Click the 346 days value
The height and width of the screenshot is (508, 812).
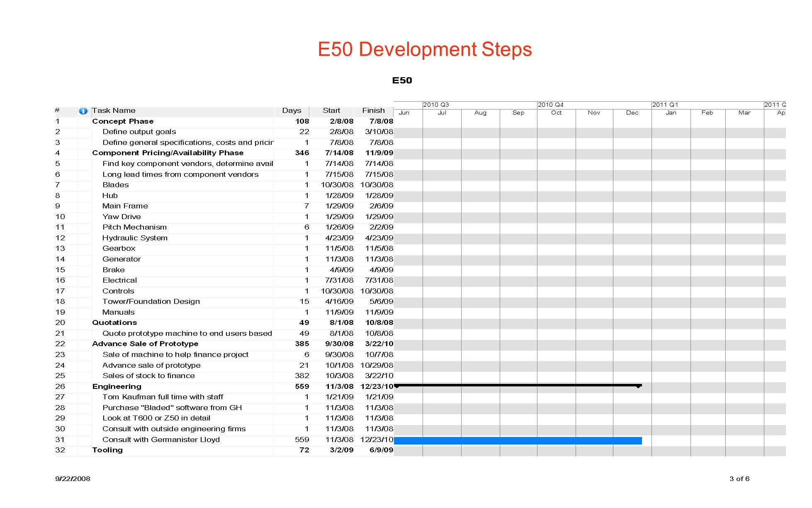(x=302, y=153)
